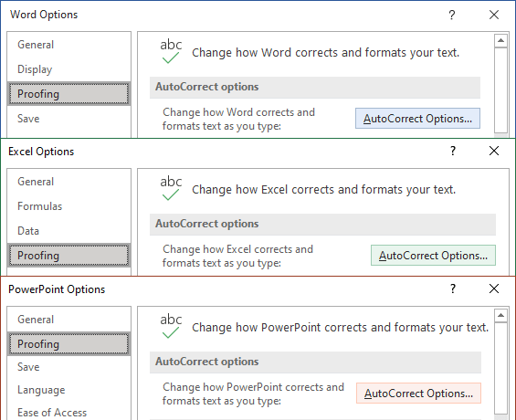Close the PowerPoint Options dialog
The height and width of the screenshot is (420, 516).
[x=494, y=289]
